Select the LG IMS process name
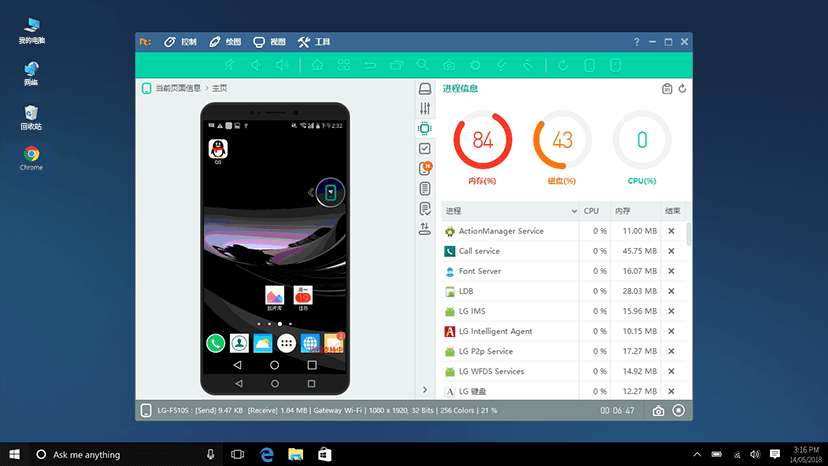The image size is (828, 466). point(472,311)
